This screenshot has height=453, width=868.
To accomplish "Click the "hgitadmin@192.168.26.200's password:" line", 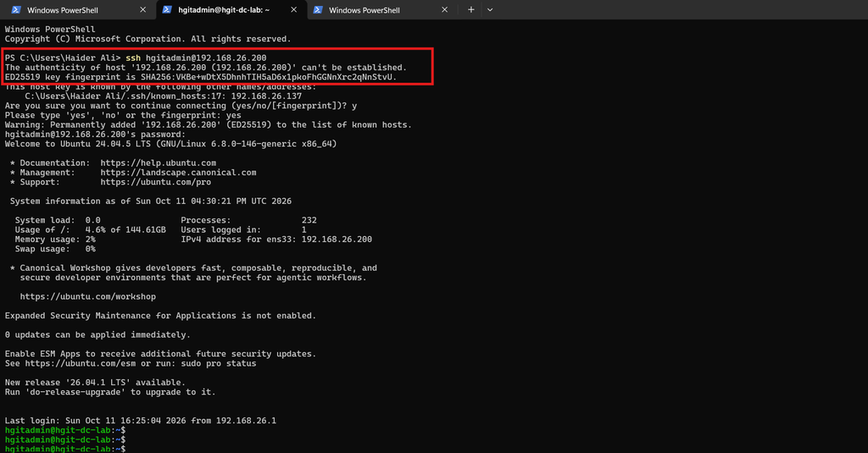I will [x=95, y=135].
